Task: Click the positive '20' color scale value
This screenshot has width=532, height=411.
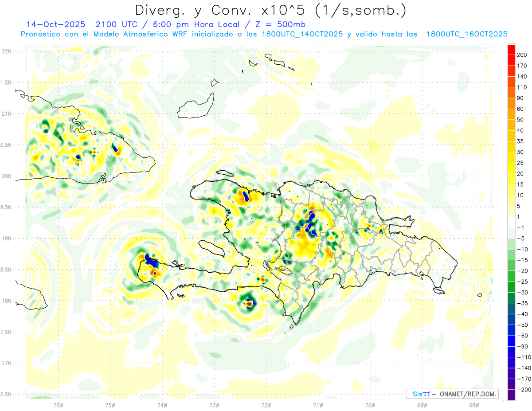Action: click(x=520, y=173)
